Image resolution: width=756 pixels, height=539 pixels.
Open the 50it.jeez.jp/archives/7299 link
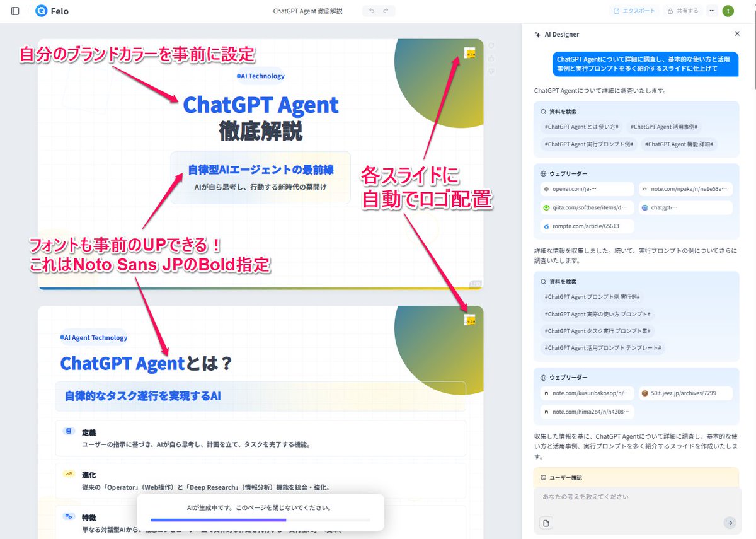685,393
